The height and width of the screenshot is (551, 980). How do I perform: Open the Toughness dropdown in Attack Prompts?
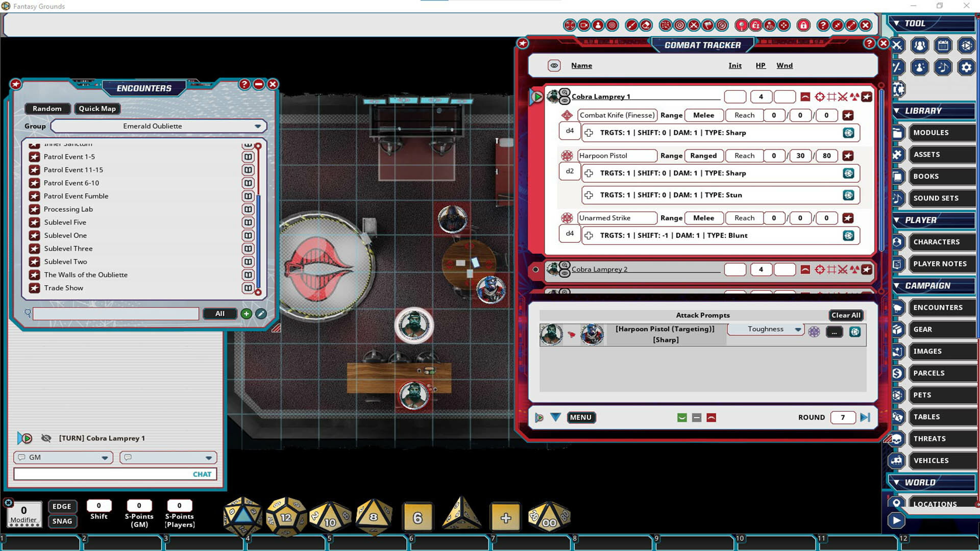[x=798, y=329]
